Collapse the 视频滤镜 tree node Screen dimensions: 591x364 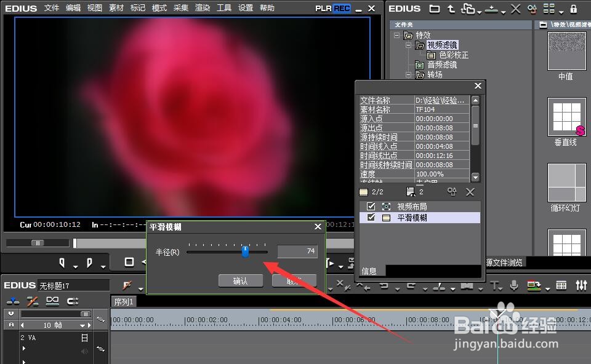pos(409,45)
